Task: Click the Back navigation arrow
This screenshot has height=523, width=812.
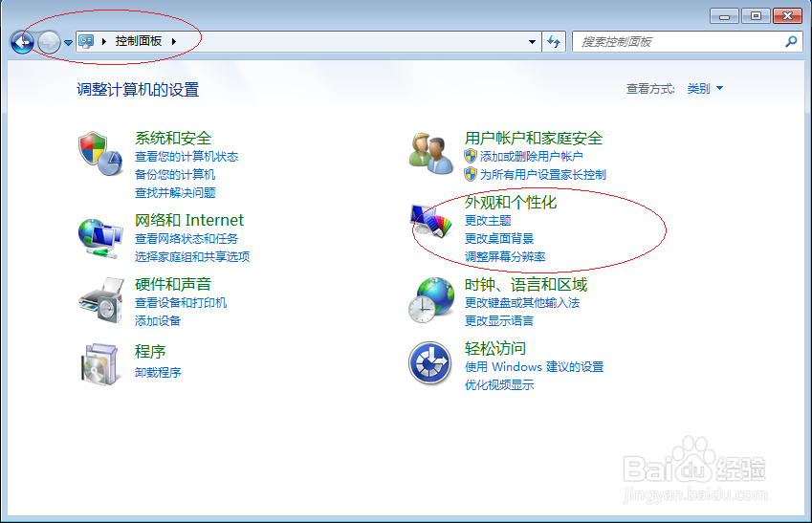Action: (22, 42)
